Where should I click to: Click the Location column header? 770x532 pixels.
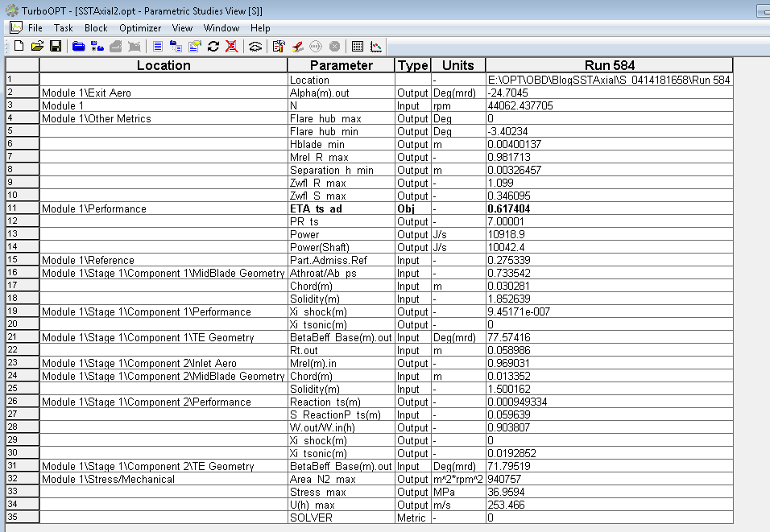164,65
